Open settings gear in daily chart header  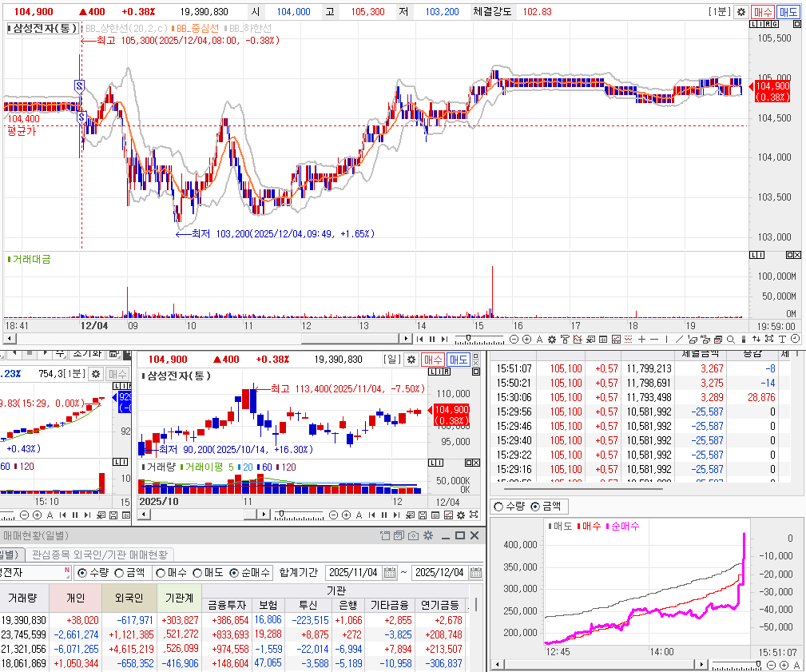[411, 360]
